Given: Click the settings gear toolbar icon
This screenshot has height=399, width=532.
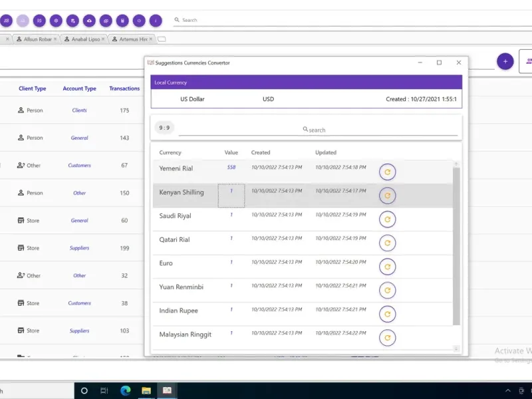Looking at the screenshot, I should (56, 21).
